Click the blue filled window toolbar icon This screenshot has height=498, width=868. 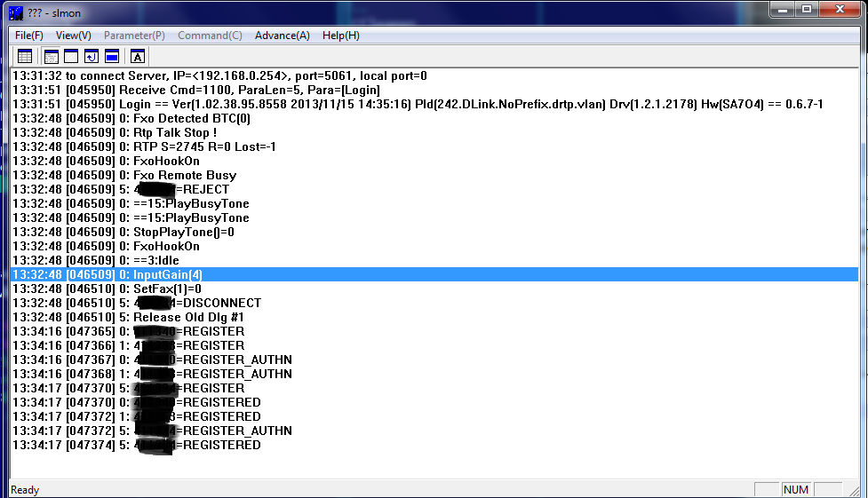[112, 56]
